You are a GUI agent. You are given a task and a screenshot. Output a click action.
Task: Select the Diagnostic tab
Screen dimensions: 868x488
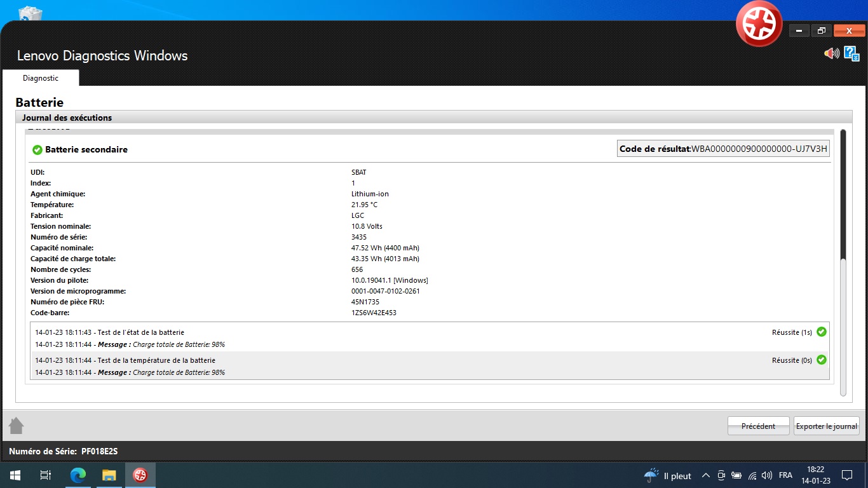[41, 78]
